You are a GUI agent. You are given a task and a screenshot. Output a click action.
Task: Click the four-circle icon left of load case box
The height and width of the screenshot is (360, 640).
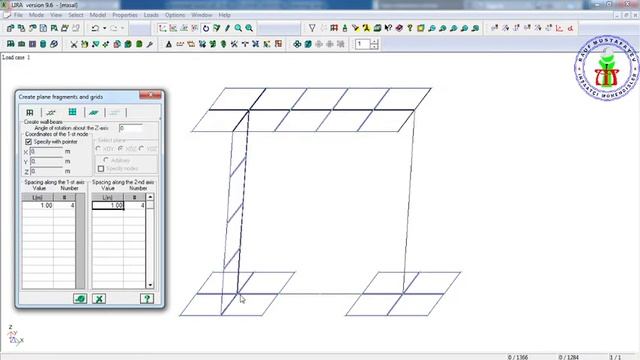297,44
